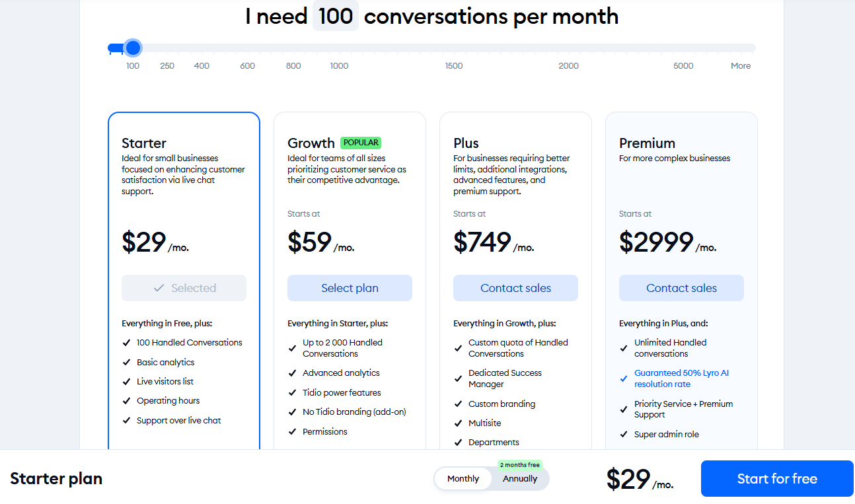
Task: Click the Start for free button
Action: (777, 478)
